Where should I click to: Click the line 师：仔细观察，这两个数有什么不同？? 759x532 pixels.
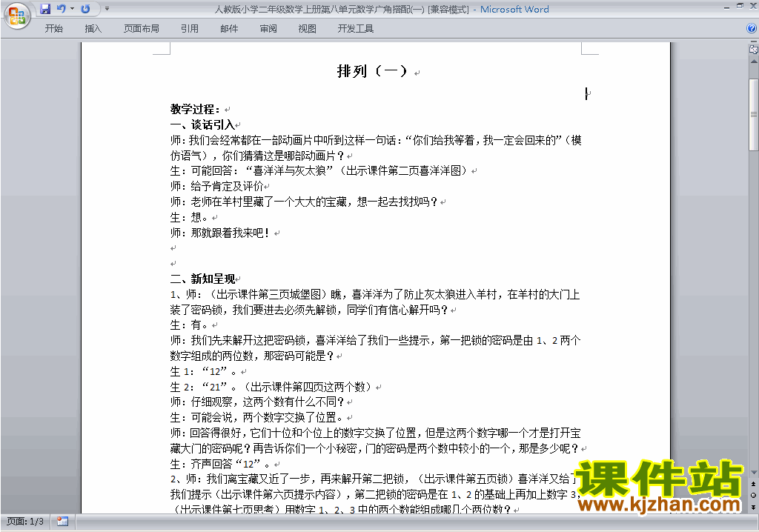point(257,402)
